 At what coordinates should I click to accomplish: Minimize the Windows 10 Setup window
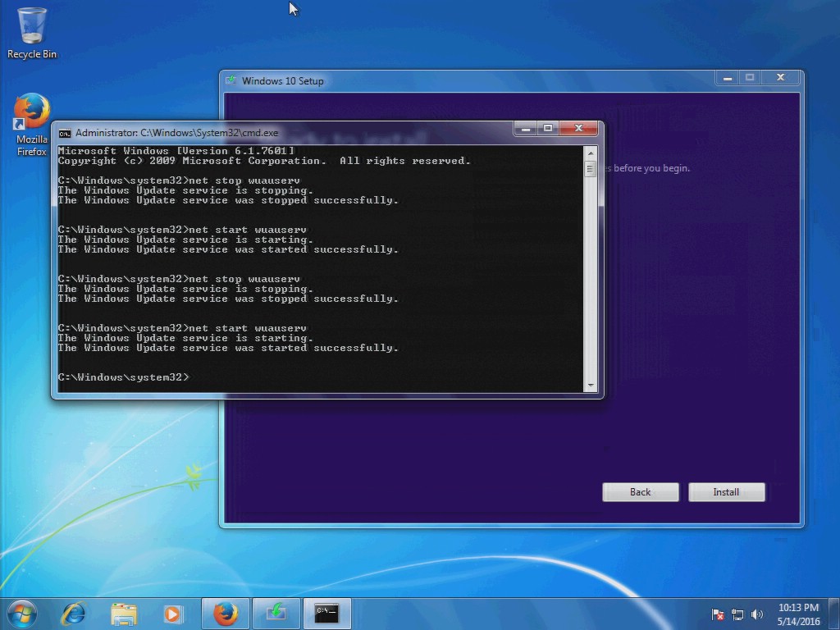(728, 78)
